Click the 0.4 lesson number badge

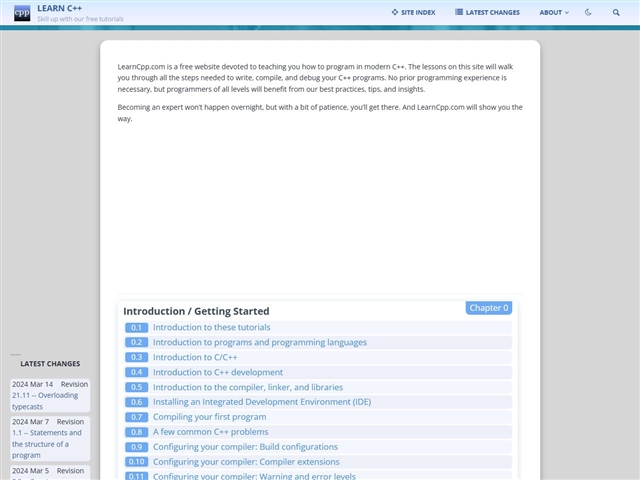[136, 372]
